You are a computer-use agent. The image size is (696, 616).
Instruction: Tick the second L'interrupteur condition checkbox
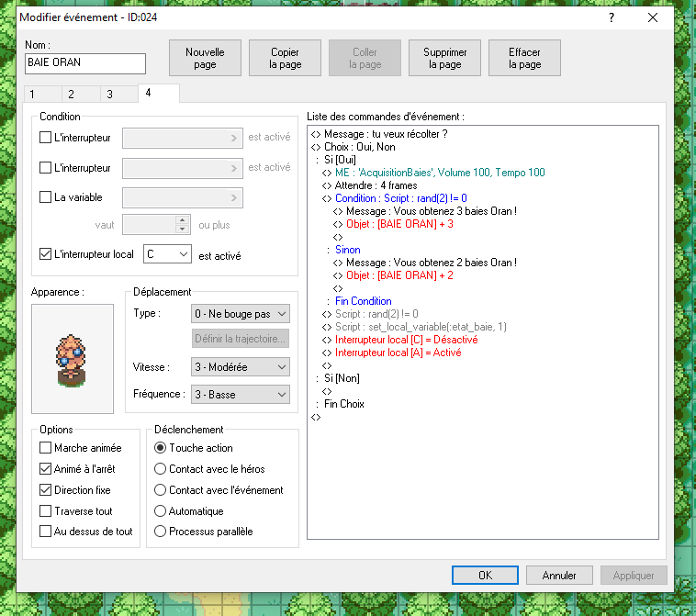point(45,168)
